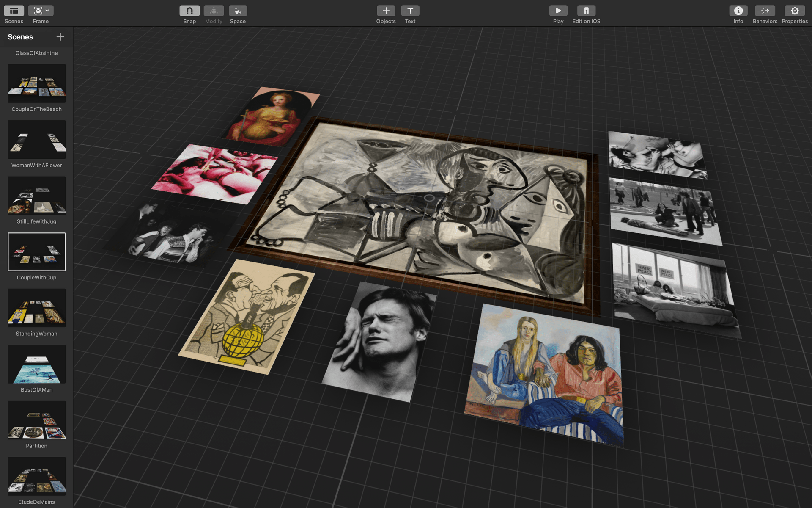
Task: Select the pink-tinted photograph
Action: (215, 174)
